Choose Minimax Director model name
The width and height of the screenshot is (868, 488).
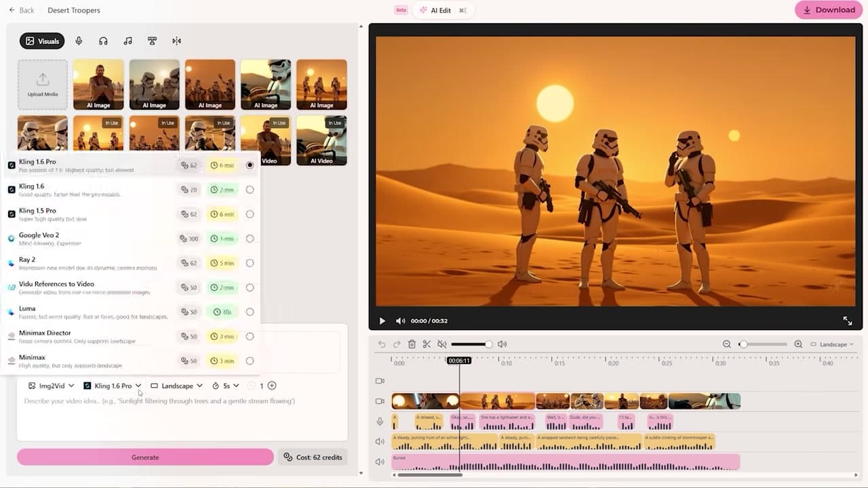[45, 333]
